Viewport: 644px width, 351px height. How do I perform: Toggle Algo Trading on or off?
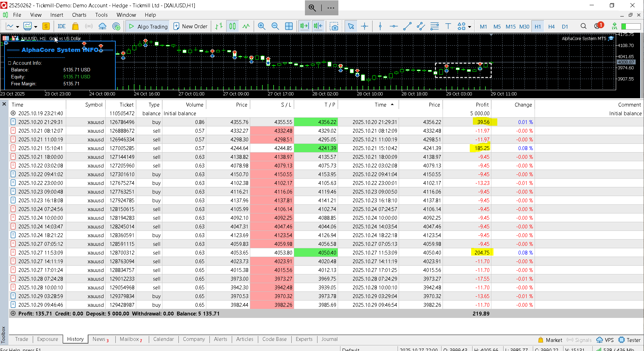click(x=148, y=26)
